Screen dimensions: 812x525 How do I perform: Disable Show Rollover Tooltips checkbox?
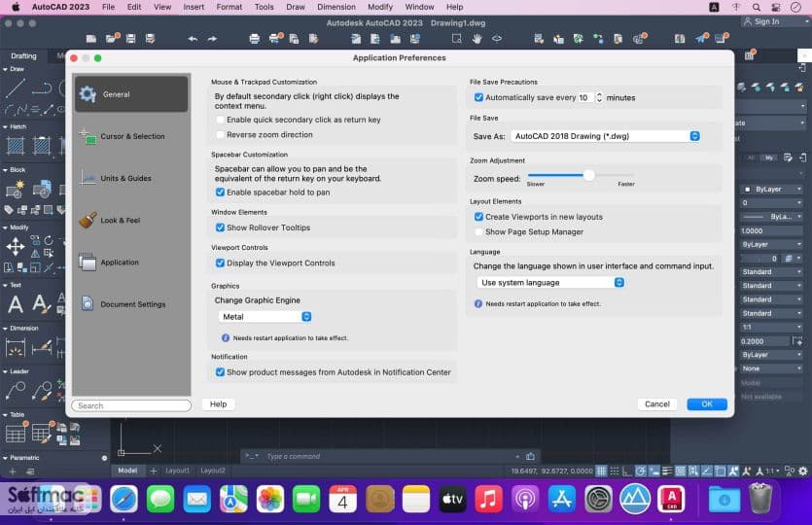220,227
